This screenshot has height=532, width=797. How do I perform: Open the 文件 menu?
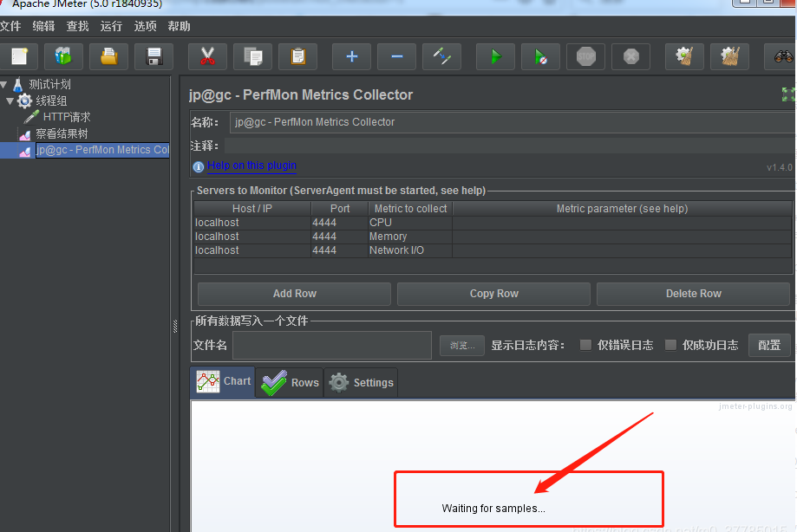click(10, 26)
